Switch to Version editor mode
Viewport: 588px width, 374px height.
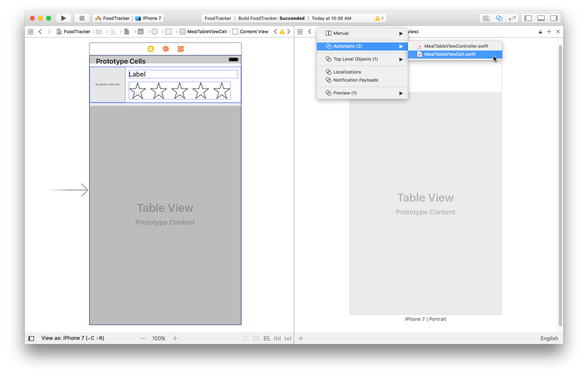[x=512, y=18]
